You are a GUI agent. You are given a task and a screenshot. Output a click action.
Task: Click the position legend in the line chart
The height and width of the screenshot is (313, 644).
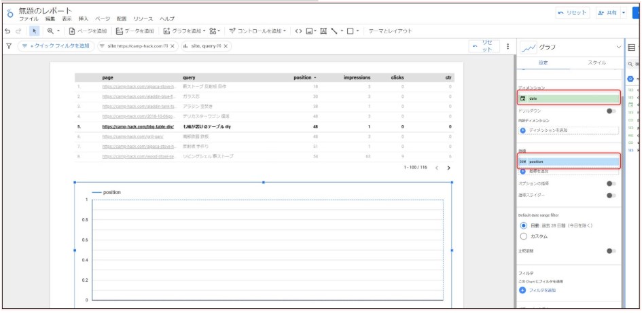[107, 192]
